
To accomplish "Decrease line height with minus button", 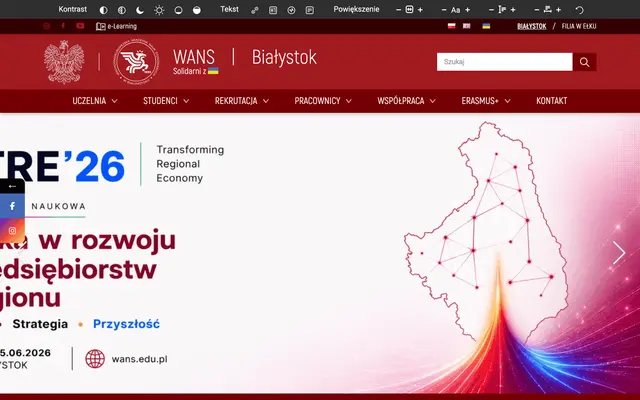I will [491, 10].
